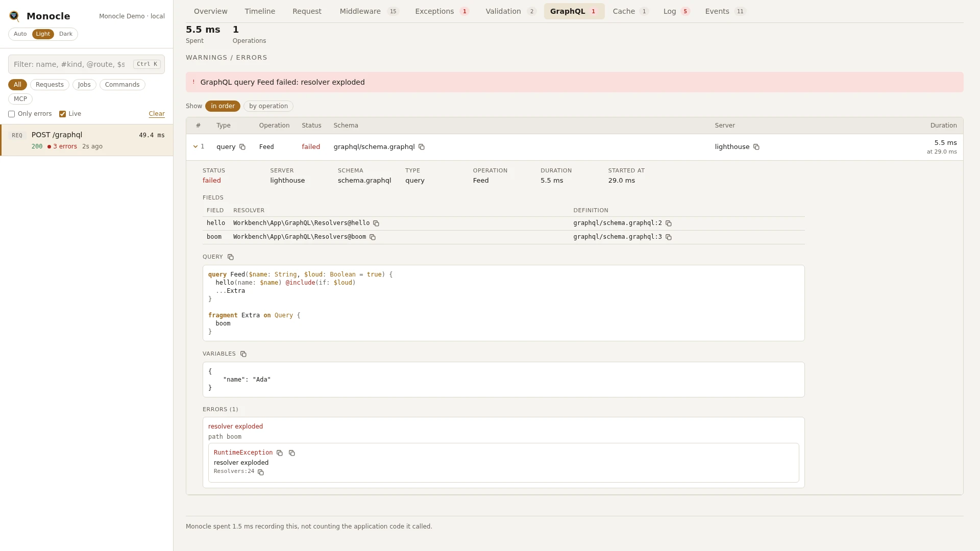Switch theme to Auto

point(20,34)
